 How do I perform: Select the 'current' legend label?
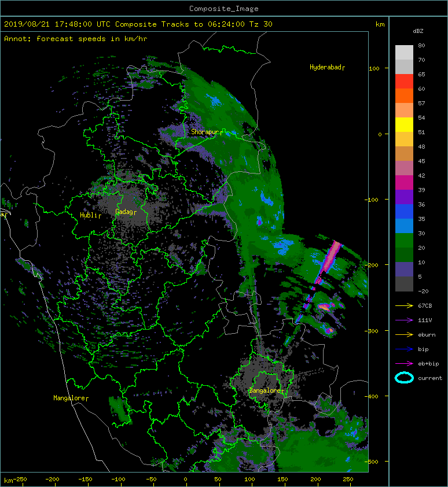pos(430,378)
